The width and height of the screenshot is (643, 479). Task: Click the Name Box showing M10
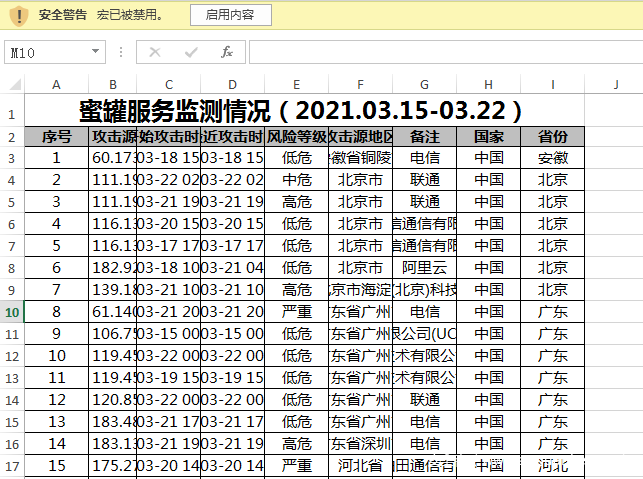click(55, 52)
